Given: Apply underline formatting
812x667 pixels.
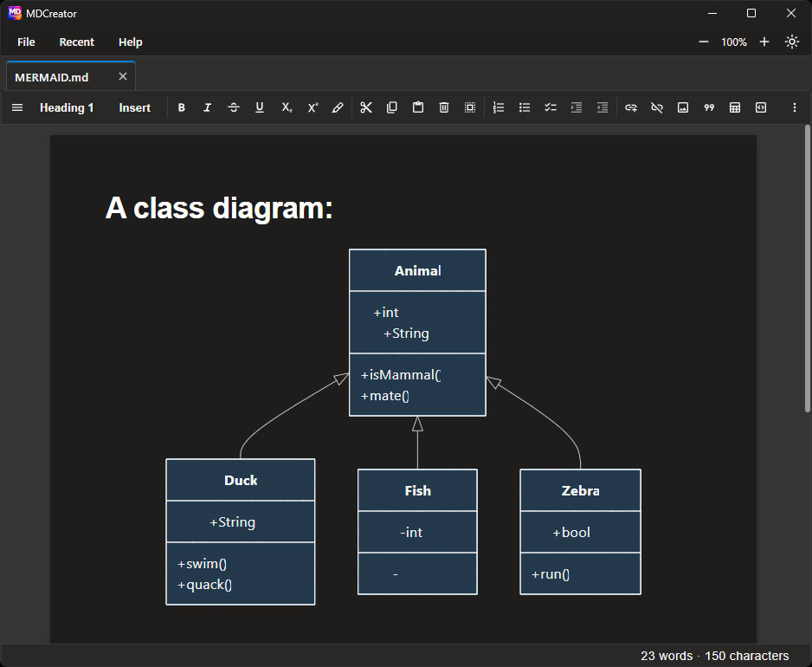Looking at the screenshot, I should click(x=260, y=107).
